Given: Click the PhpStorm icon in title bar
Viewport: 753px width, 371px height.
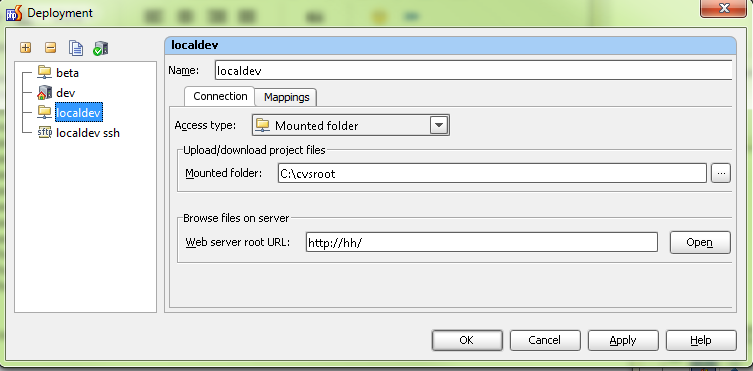Looking at the screenshot, I should tap(14, 13).
